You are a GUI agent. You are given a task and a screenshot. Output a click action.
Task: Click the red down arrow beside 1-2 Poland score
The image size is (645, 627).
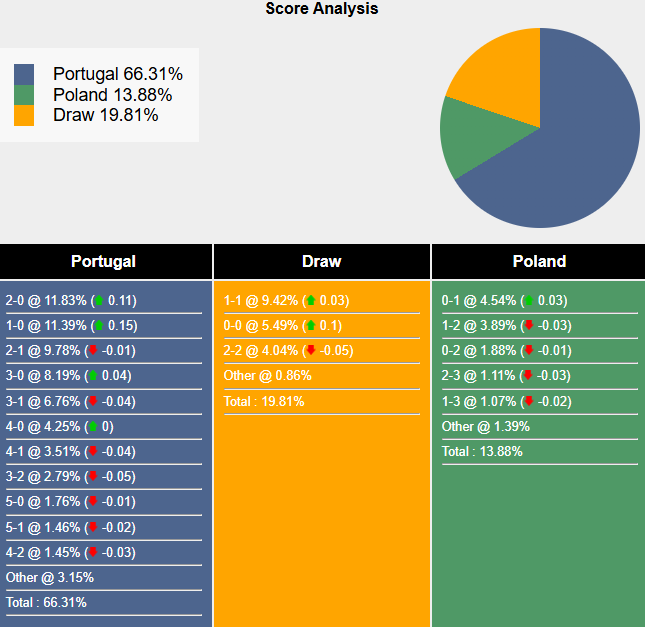click(529, 326)
